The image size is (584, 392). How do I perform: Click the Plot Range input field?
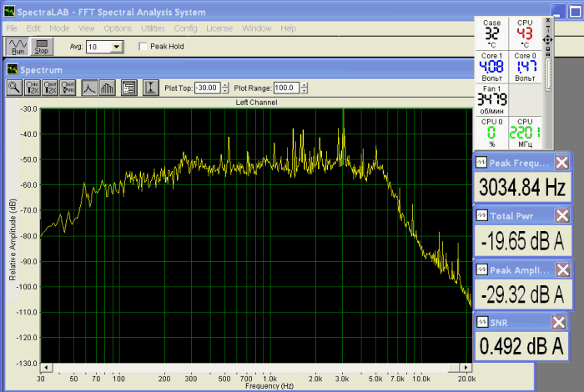pos(286,88)
